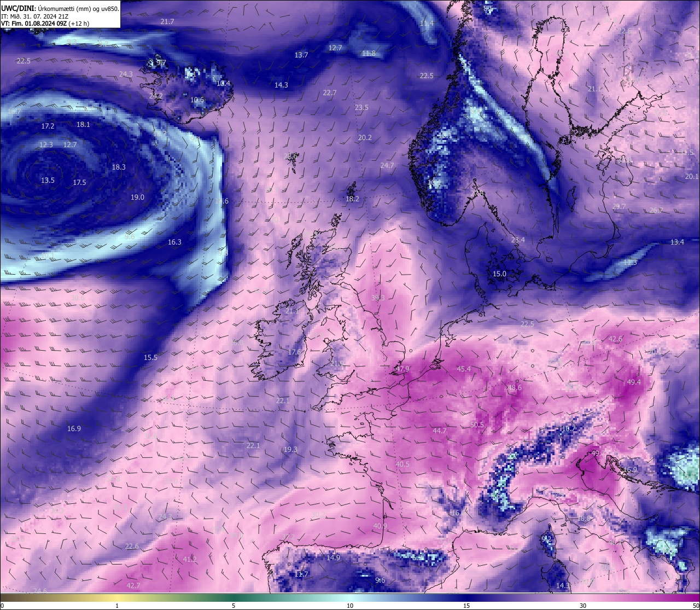Select the 13.5 value at the low center

pyautogui.click(x=48, y=180)
